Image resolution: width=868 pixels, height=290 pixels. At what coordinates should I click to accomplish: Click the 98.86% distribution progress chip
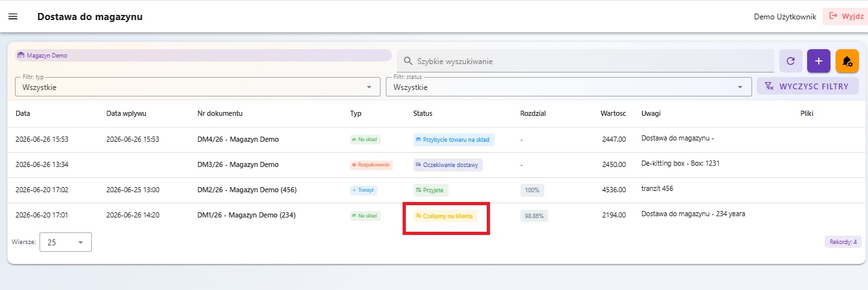click(534, 216)
